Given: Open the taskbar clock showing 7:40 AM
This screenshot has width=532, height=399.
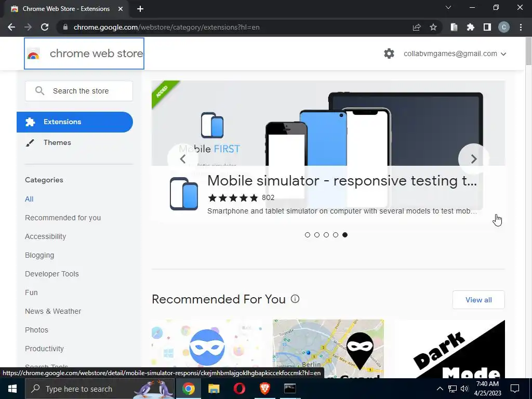Looking at the screenshot, I should pos(487,389).
